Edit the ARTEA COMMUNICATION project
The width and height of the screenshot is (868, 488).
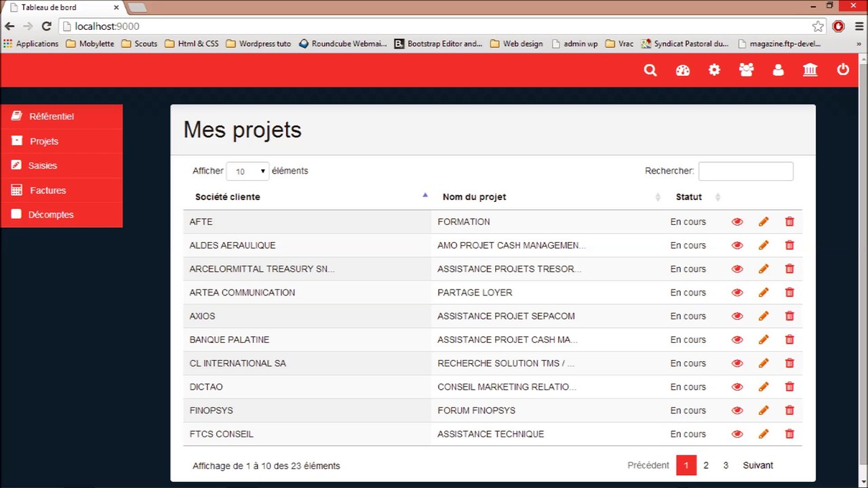tap(764, 293)
